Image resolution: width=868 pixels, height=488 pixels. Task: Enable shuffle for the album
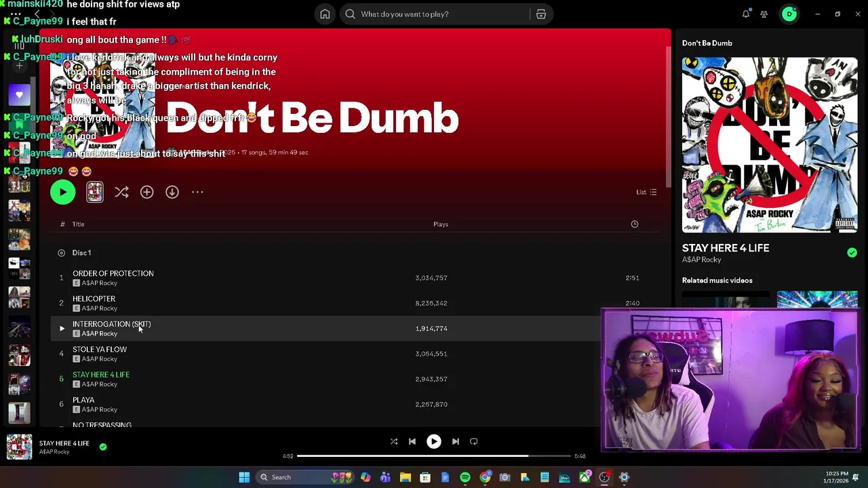pyautogui.click(x=121, y=192)
